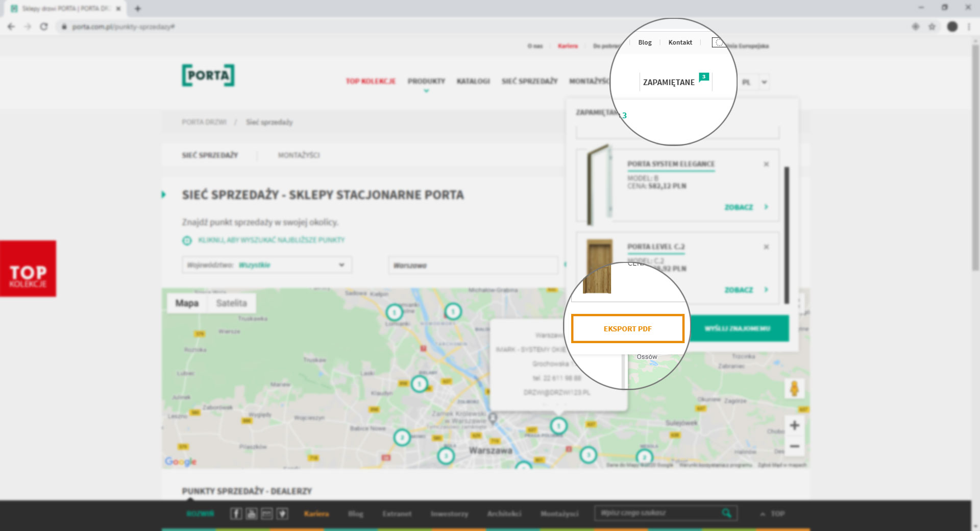Image resolution: width=980 pixels, height=531 pixels.
Task: Click the footer search magnifier icon
Action: 726,513
